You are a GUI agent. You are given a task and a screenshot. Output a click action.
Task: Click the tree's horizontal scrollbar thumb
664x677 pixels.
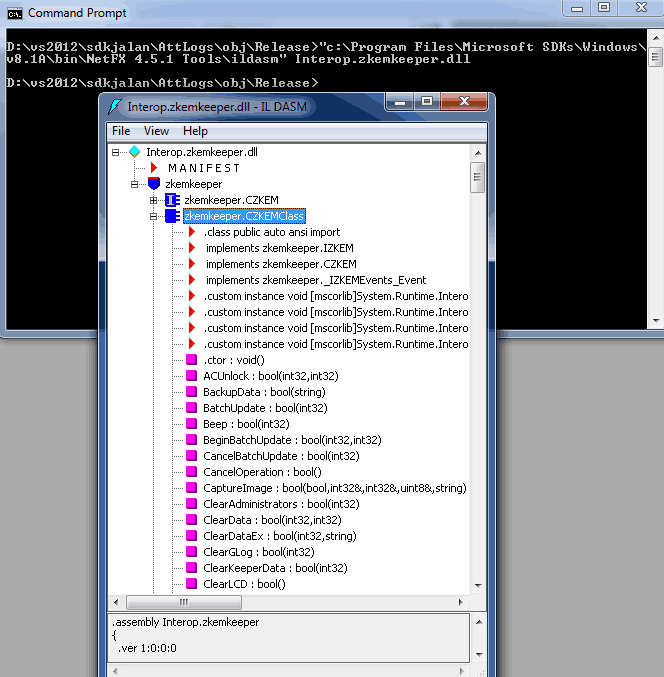coord(184,602)
